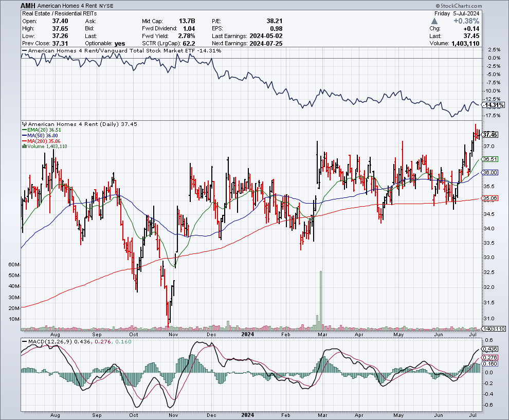The image size is (509, 420).
Task: Click the Last Earnings date 2024-05-02
Action: (x=266, y=36)
